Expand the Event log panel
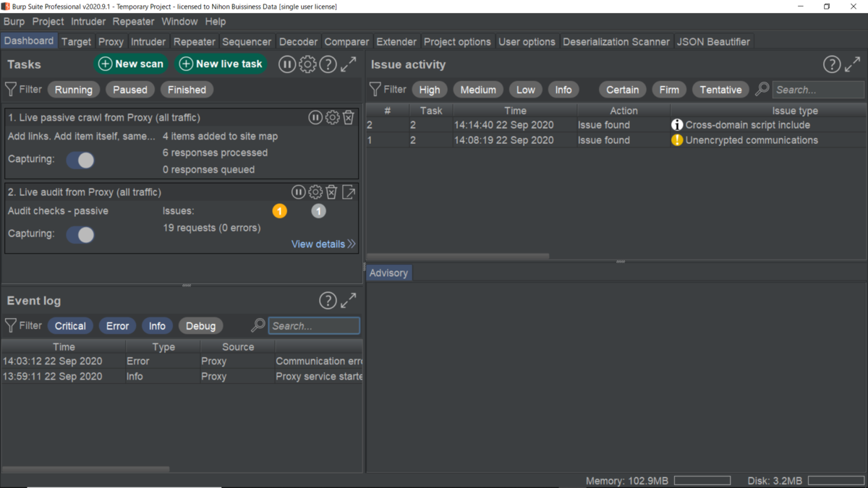Viewport: 868px width, 488px height. pos(349,301)
